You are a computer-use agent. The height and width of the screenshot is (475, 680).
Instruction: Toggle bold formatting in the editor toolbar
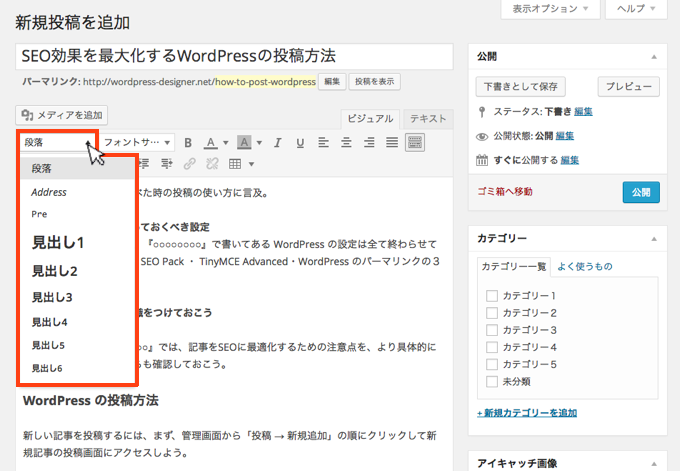[x=188, y=143]
